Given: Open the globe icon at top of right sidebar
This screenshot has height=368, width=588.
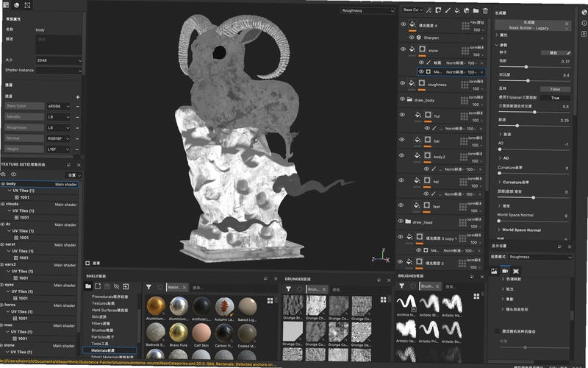Looking at the screenshot, I should pos(584,13).
